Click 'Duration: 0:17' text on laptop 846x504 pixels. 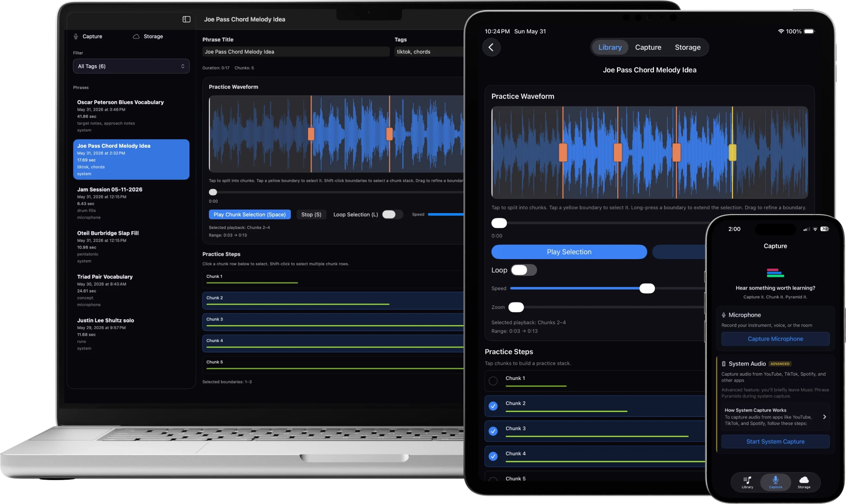click(x=215, y=68)
